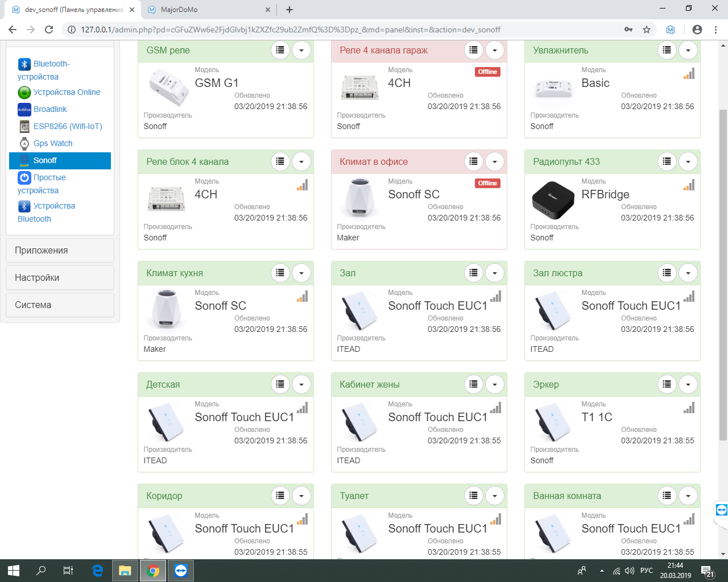
Task: Open Task View on the taskbar
Action: (68, 571)
